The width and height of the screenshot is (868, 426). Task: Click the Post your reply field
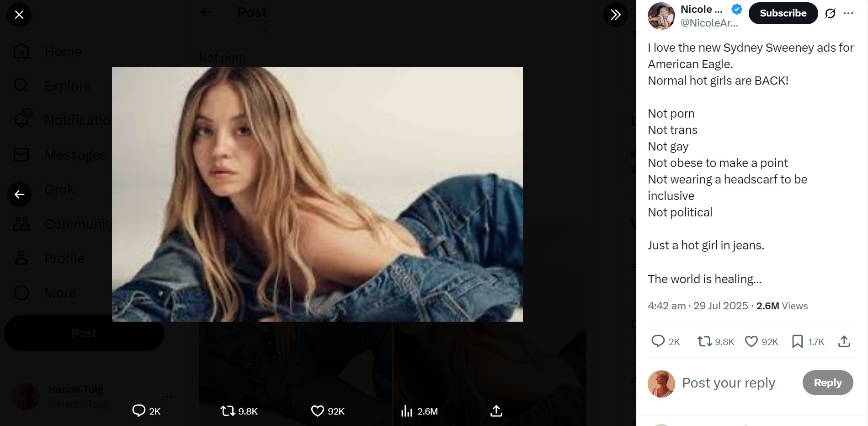729,383
